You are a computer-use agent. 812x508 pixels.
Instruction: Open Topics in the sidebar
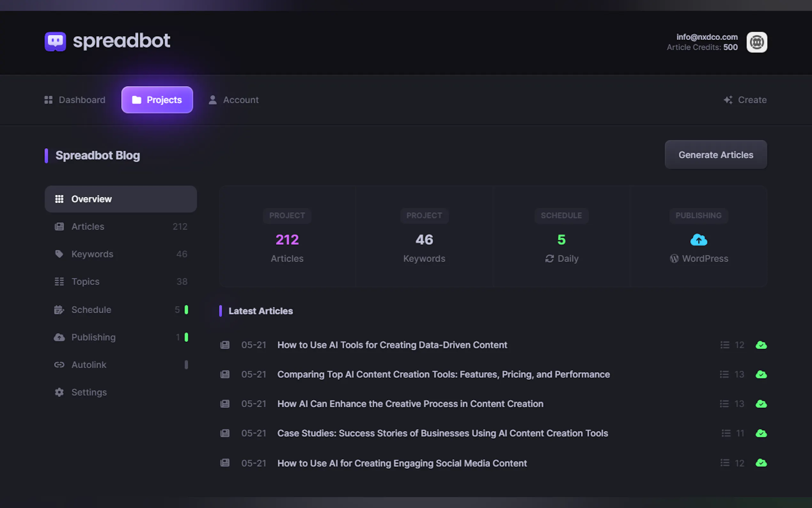pos(85,282)
